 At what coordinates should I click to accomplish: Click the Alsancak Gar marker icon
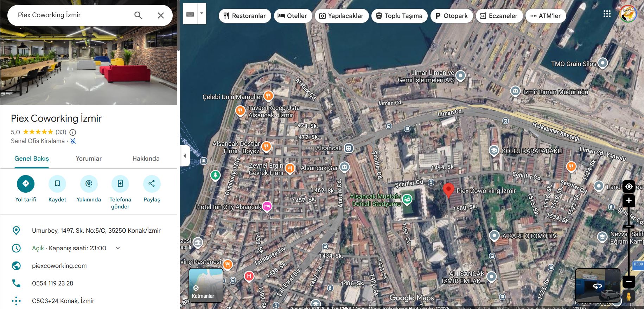point(344,167)
